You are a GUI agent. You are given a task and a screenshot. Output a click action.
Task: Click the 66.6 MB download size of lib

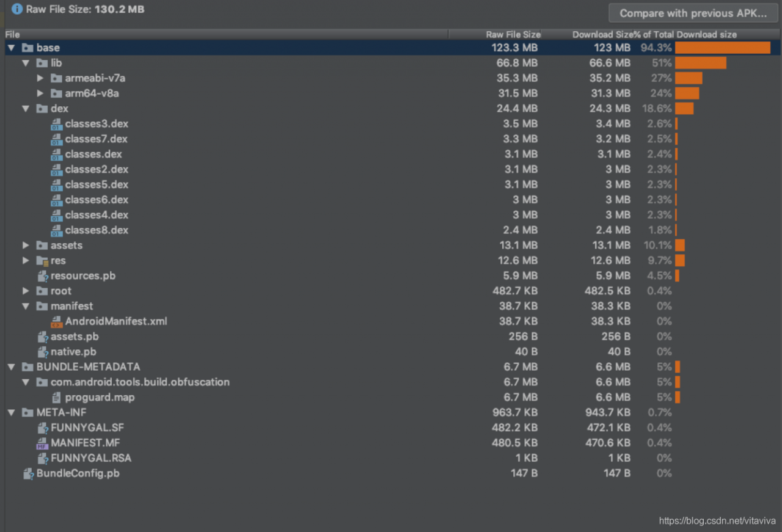coord(610,63)
